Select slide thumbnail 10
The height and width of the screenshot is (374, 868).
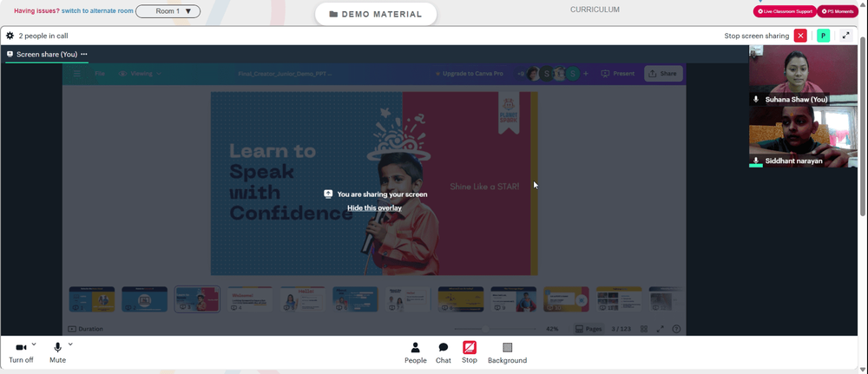[x=566, y=299]
